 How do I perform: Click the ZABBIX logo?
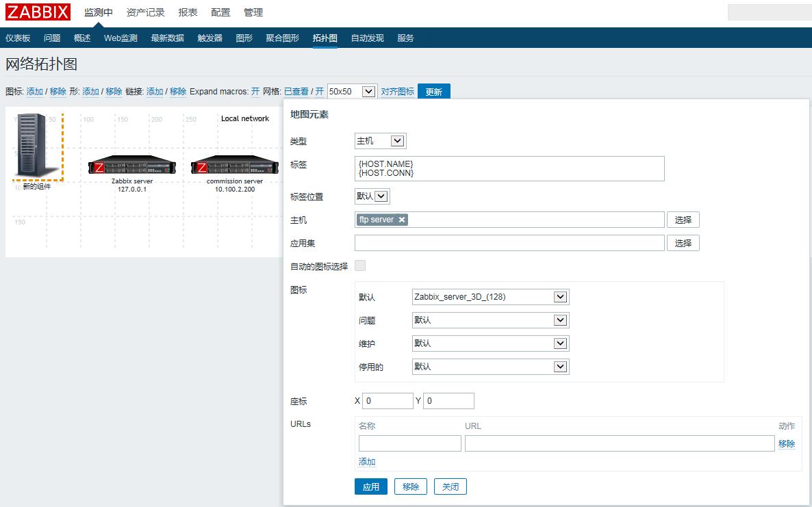tap(38, 12)
